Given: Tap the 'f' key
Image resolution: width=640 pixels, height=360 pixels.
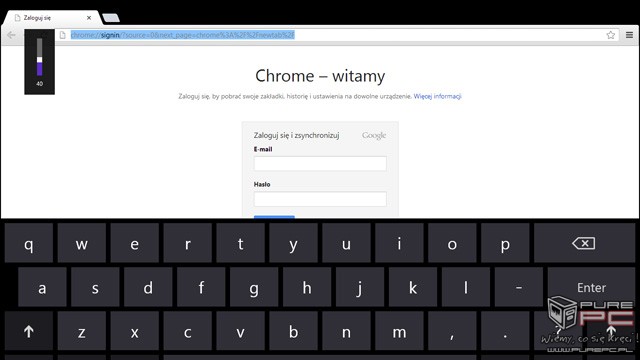Looking at the screenshot, I should [201, 287].
